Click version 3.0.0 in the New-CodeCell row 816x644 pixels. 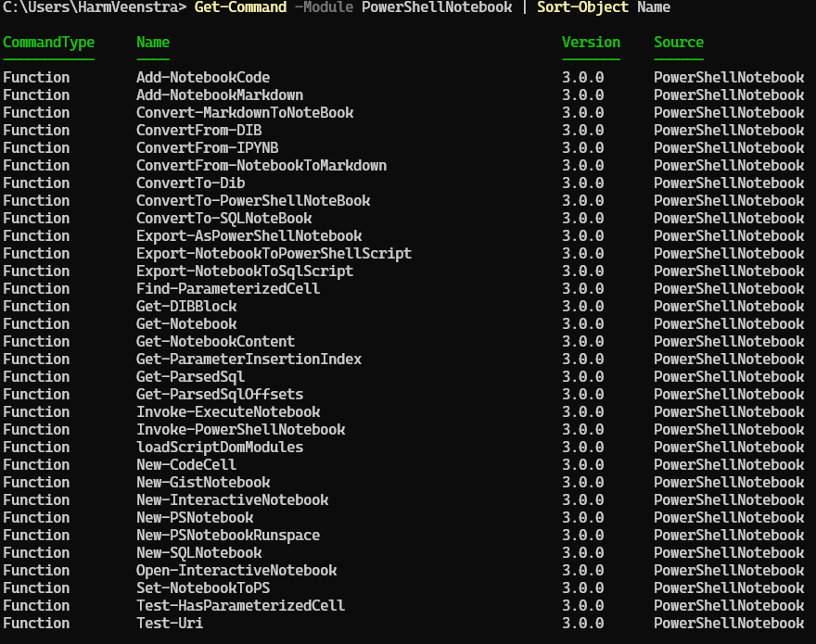(x=583, y=465)
